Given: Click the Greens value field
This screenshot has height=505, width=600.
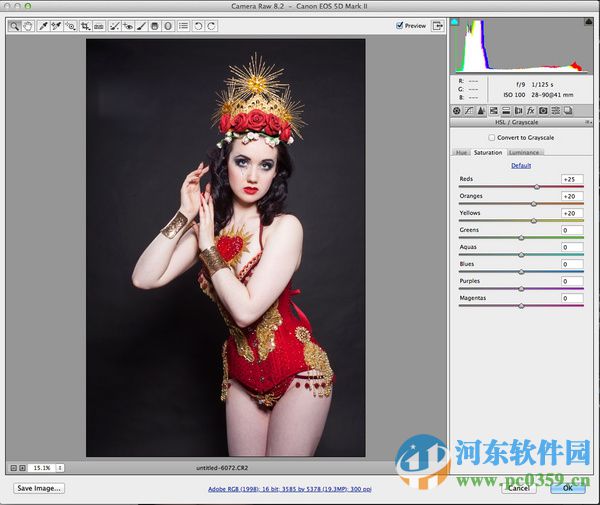Looking at the screenshot, I should point(572,230).
